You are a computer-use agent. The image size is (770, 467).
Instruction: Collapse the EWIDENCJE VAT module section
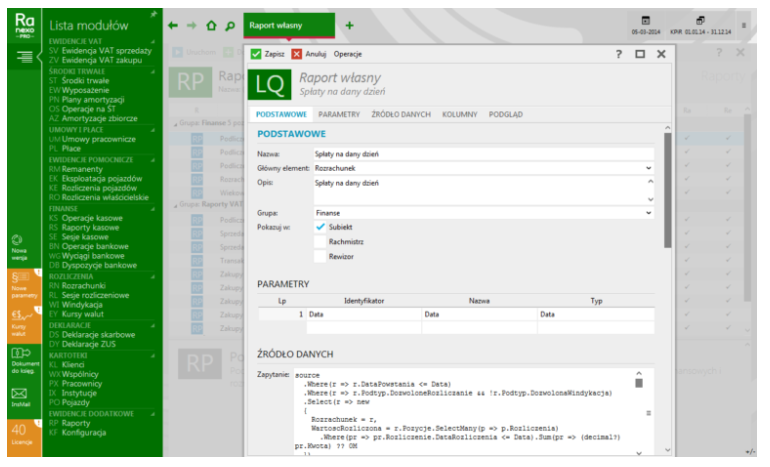tap(153, 42)
